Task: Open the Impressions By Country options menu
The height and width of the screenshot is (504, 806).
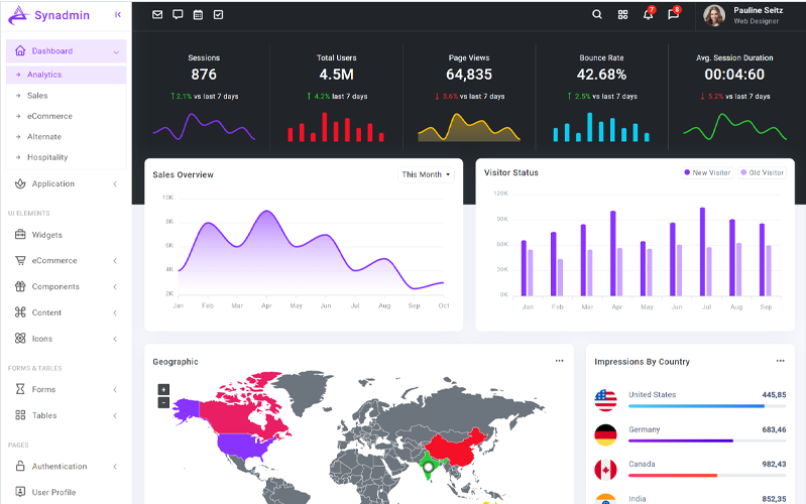Action: (x=780, y=361)
